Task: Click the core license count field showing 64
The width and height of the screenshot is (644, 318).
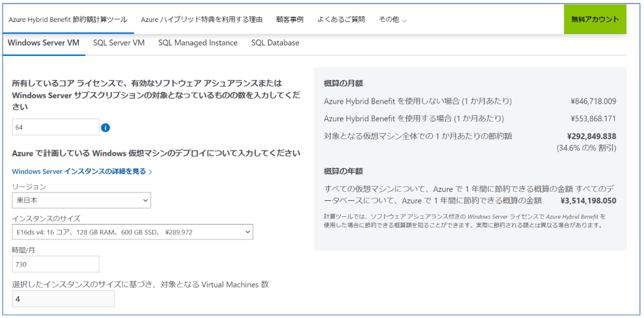Action: pos(56,127)
